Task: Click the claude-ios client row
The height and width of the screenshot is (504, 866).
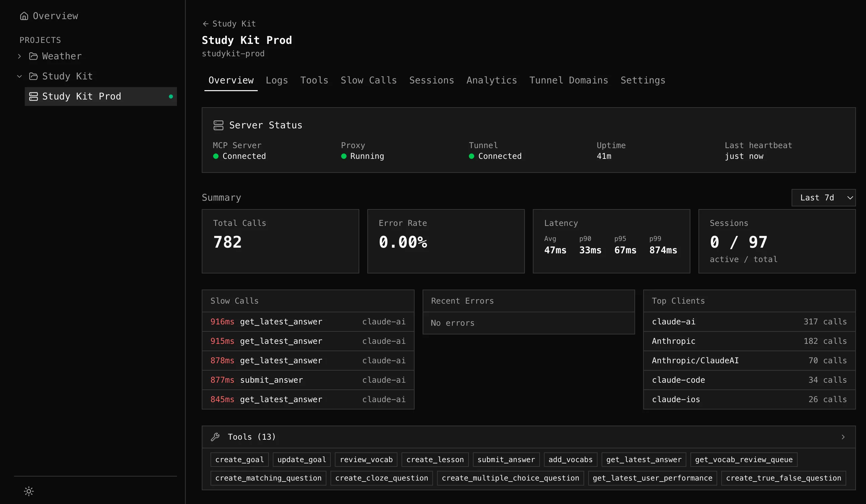Action: [x=749, y=399]
